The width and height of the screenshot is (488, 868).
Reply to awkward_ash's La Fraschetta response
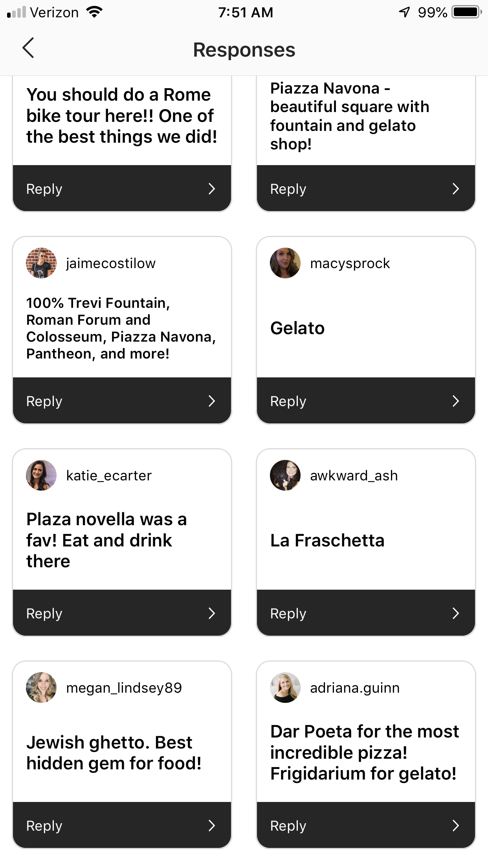coord(366,613)
